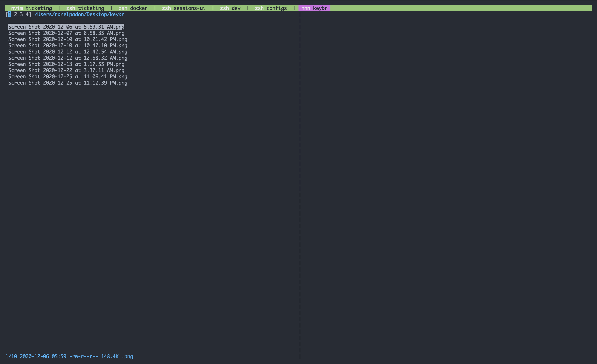The height and width of the screenshot is (364, 597).
Task: Select nnn context 1 indicator
Action: click(x=10, y=15)
